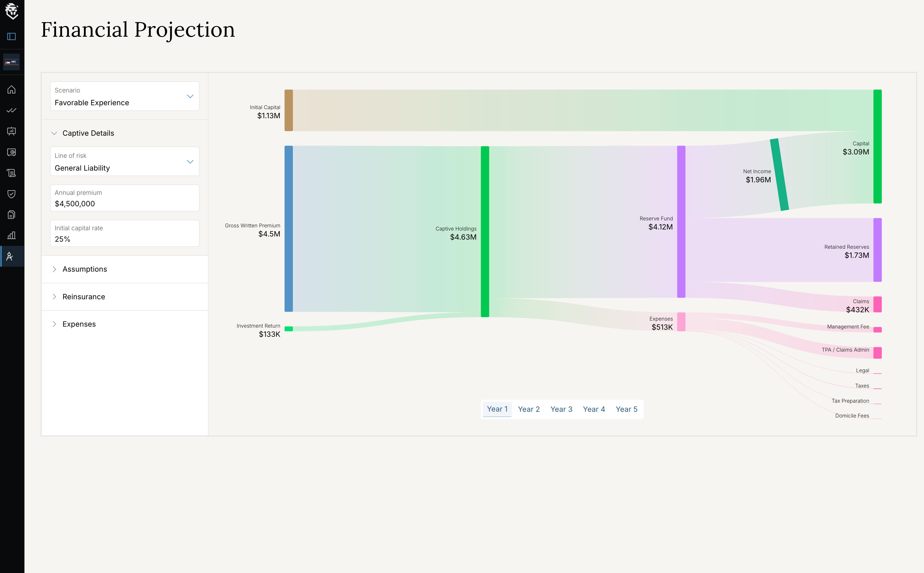This screenshot has width=924, height=573.
Task: Click the $432K Claims value
Action: (857, 310)
